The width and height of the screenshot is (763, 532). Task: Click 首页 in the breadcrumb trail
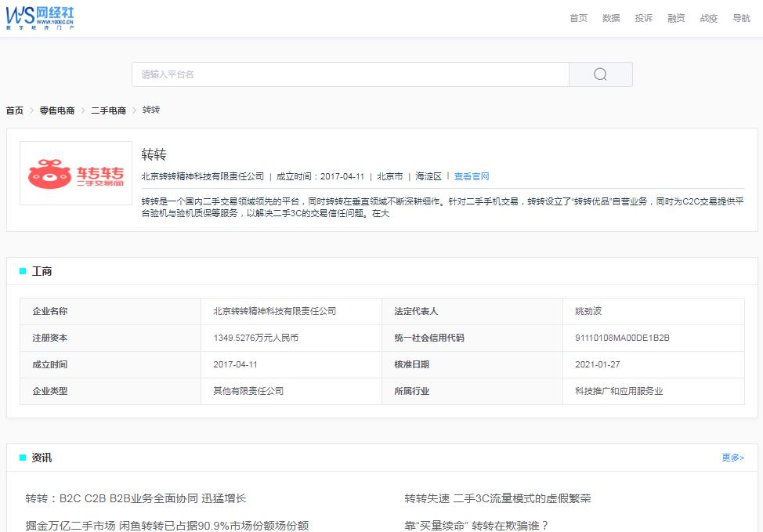pos(13,110)
